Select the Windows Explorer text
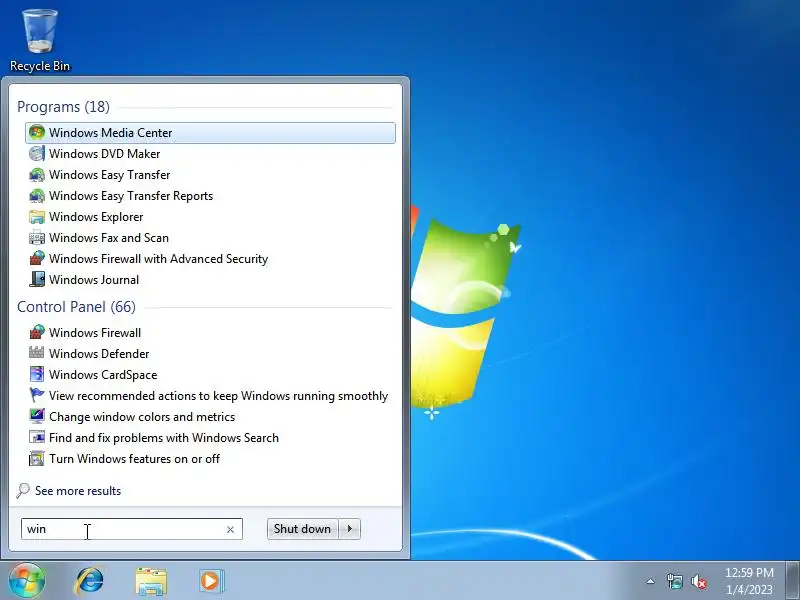This screenshot has width=800, height=600. [x=96, y=217]
